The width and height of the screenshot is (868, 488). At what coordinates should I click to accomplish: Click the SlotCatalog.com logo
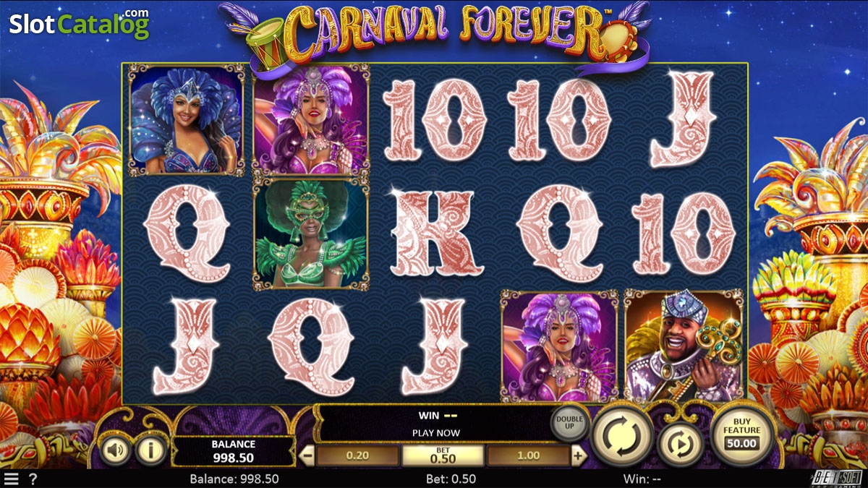pyautogui.click(x=79, y=24)
